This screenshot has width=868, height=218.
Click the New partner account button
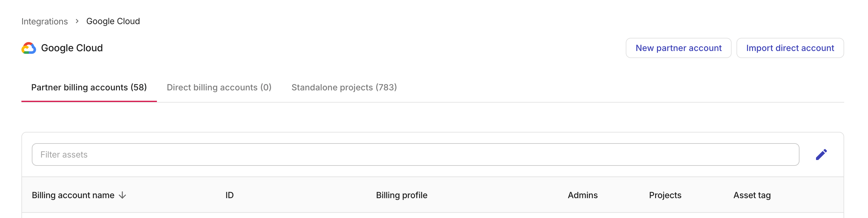678,48
